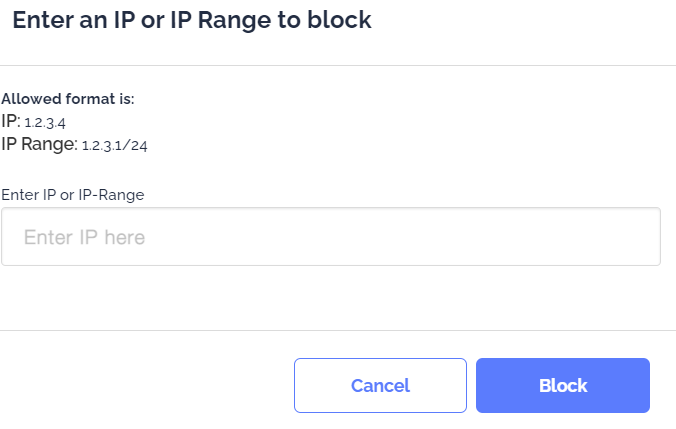Click the label above the IP input
Viewport: 676px width, 429px height.
[73, 194]
